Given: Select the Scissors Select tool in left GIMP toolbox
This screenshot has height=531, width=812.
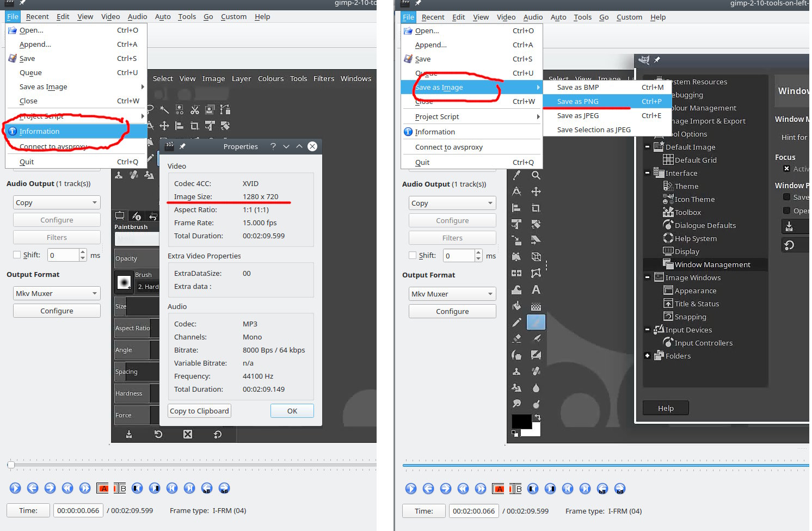Looking at the screenshot, I should tap(195, 109).
